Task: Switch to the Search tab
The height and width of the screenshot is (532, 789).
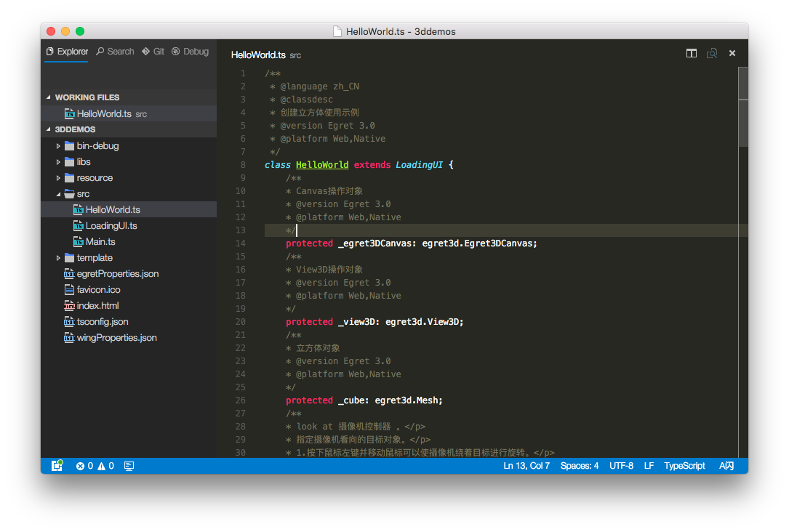Action: (x=115, y=52)
